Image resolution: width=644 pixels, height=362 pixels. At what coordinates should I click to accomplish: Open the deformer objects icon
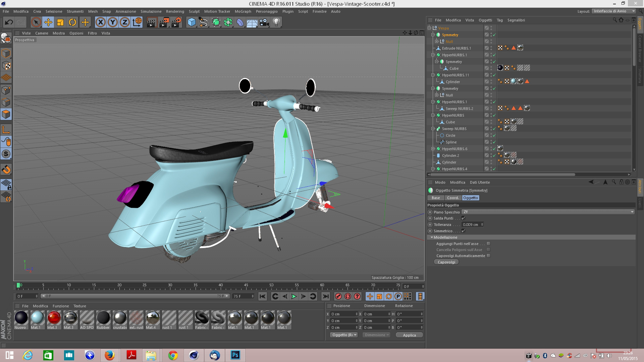[x=240, y=22]
